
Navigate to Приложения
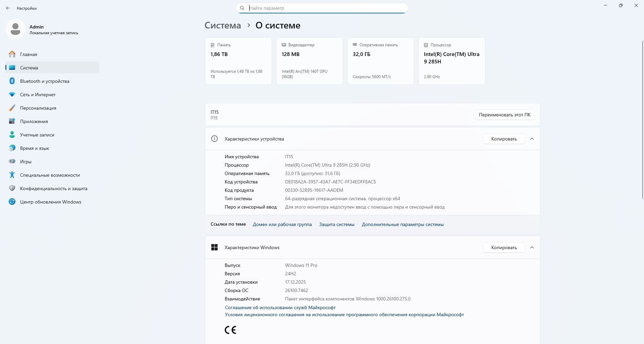52,121
